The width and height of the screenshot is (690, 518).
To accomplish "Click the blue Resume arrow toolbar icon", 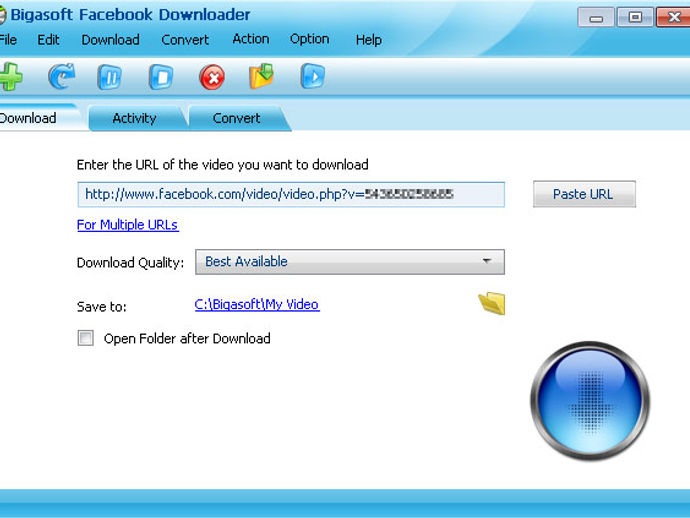I will pyautogui.click(x=62, y=77).
